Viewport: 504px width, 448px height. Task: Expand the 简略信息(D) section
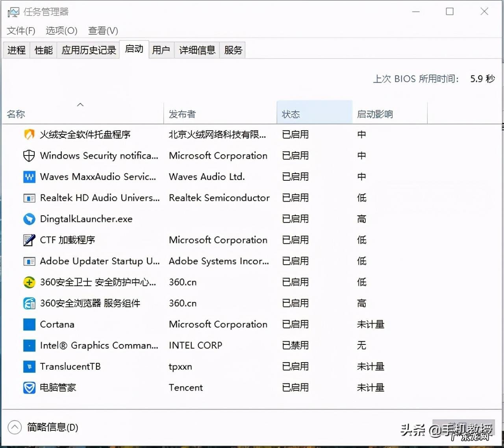(x=15, y=427)
